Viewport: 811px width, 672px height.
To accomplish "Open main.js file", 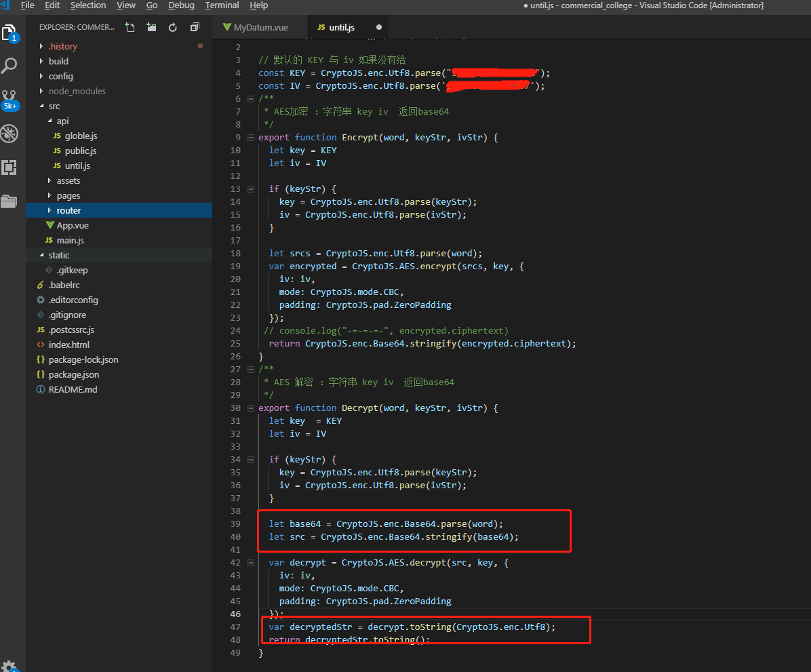I will pos(119,241).
